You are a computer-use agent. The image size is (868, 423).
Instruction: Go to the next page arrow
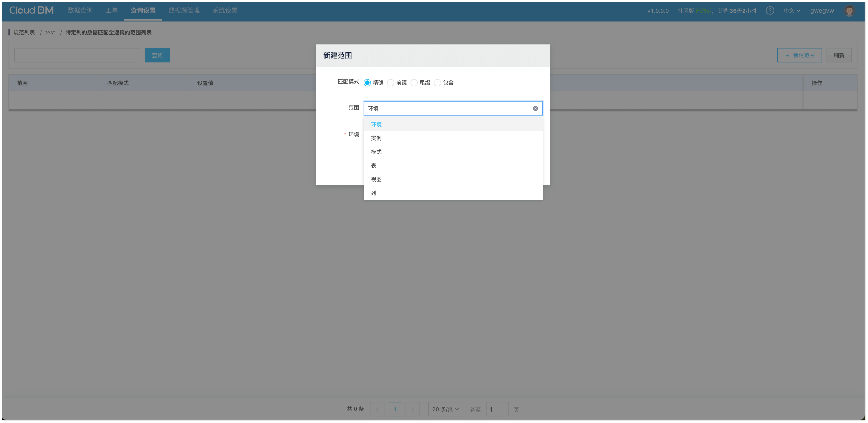pos(412,409)
